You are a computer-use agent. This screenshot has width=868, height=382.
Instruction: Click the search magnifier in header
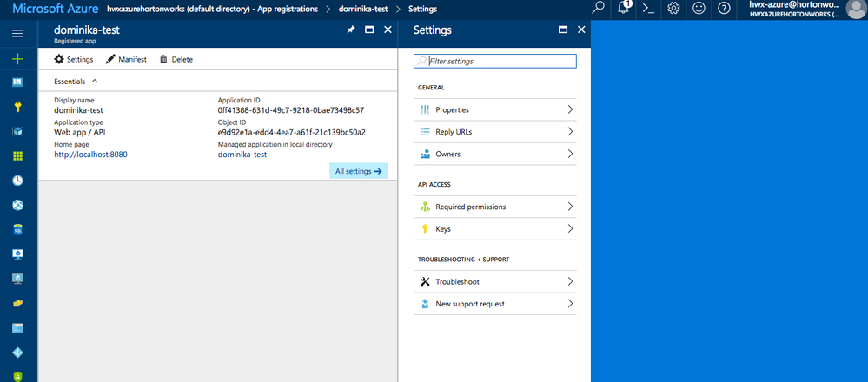(599, 9)
